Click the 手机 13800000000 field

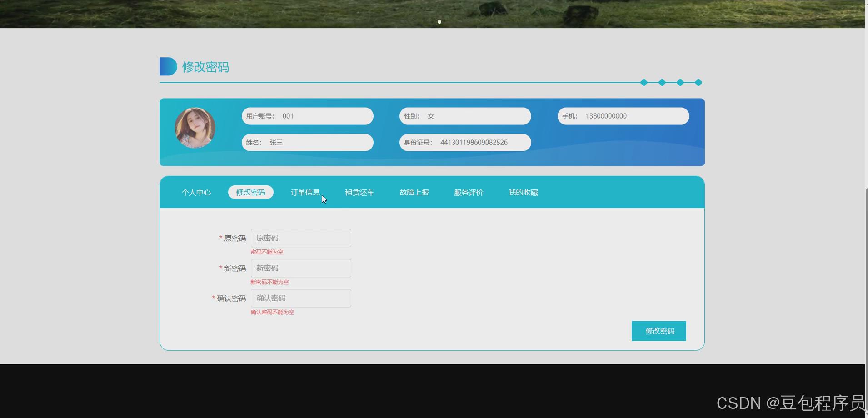tap(624, 116)
